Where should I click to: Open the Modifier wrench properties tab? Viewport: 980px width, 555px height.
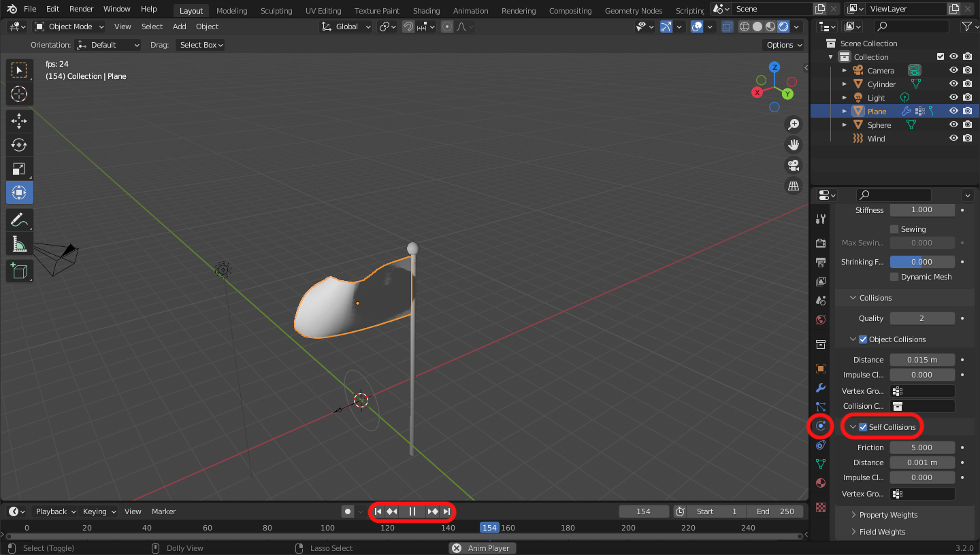[821, 388]
